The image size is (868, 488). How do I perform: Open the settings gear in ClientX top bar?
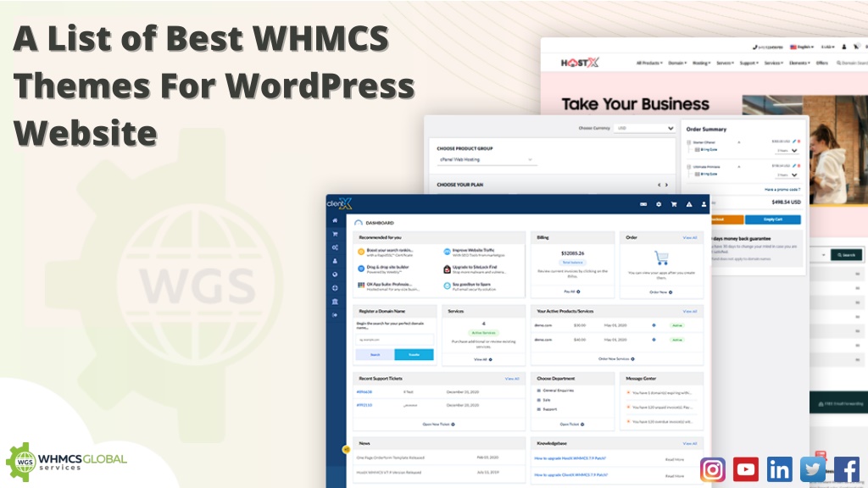[659, 204]
